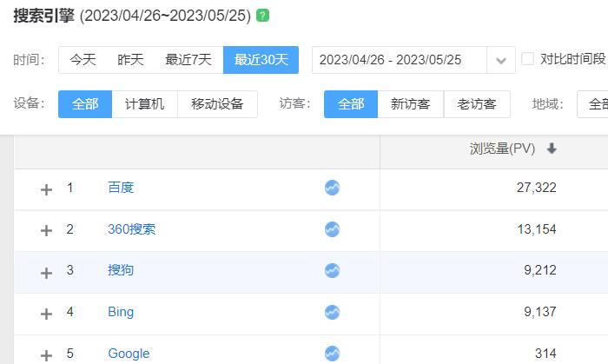Expand the Bing row with plus
Screen dimensions: 608x364
click(x=46, y=314)
